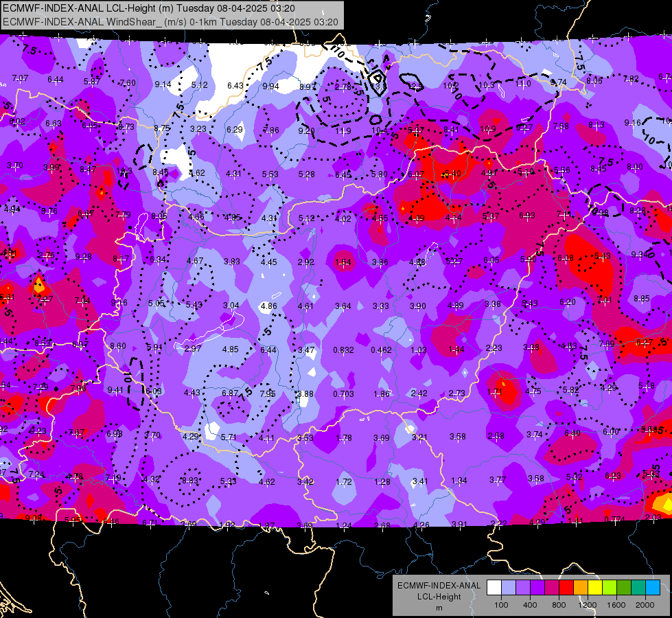This screenshot has width=672, height=618.
Task: Click the 2.97 wind shear value
Action: pyautogui.click(x=193, y=349)
